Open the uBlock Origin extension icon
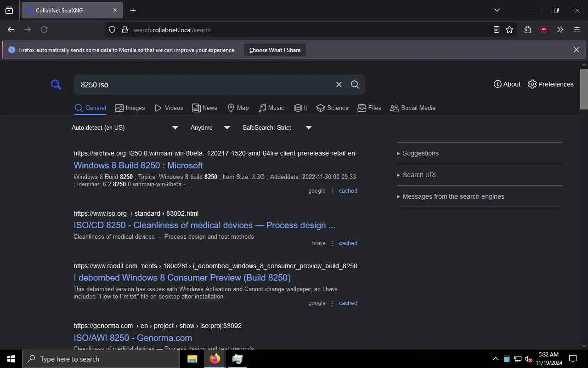The width and height of the screenshot is (588, 368). point(544,29)
